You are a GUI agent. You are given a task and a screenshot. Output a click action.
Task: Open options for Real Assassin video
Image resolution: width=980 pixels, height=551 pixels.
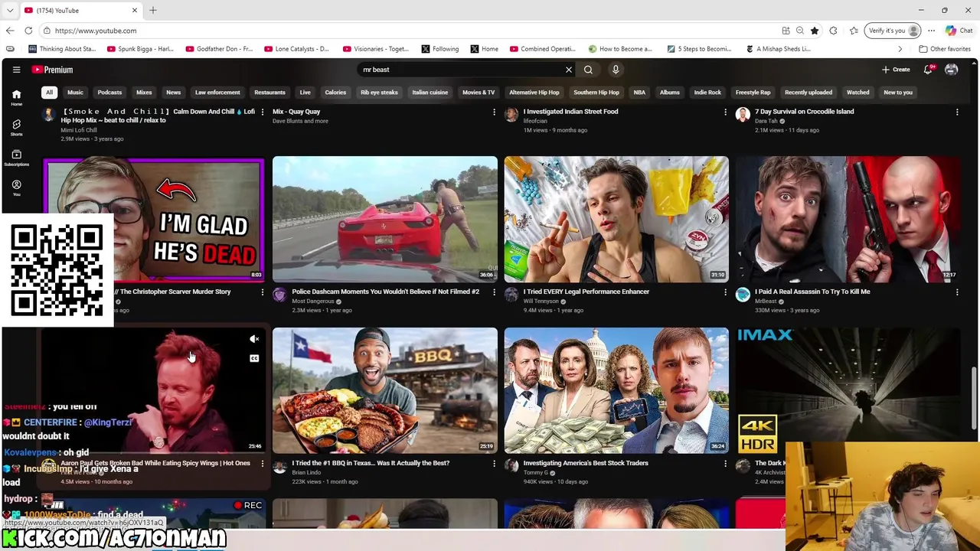click(957, 292)
